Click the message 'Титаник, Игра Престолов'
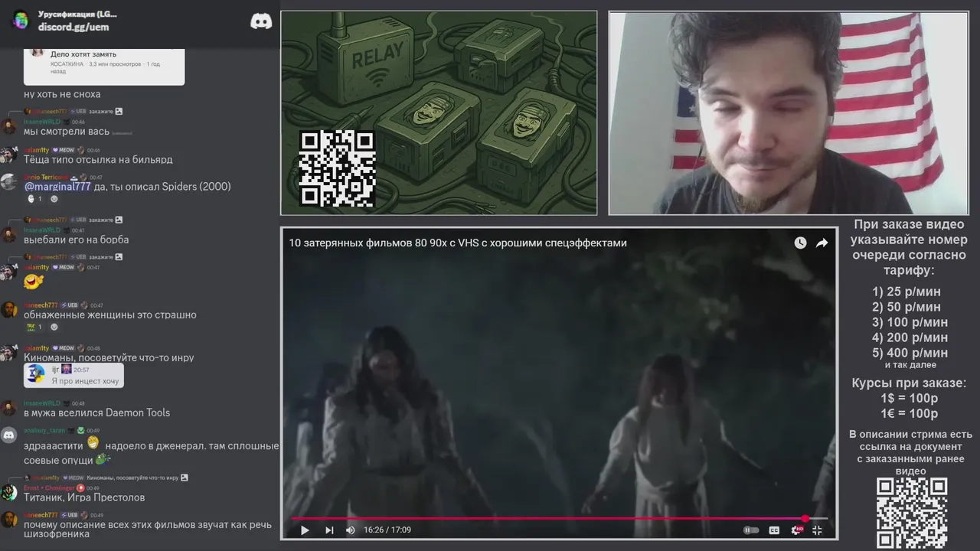 pyautogui.click(x=84, y=497)
